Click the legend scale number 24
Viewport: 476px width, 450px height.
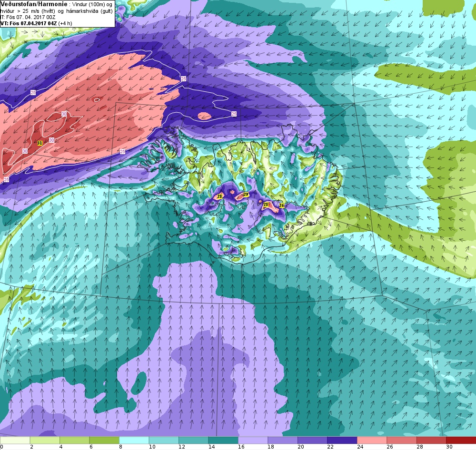click(360, 447)
